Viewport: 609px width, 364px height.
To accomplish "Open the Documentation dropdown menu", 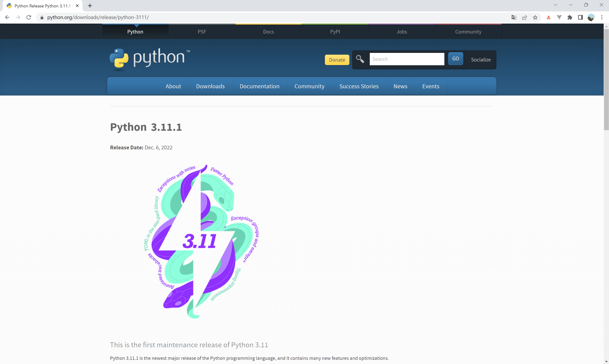I will pyautogui.click(x=259, y=86).
